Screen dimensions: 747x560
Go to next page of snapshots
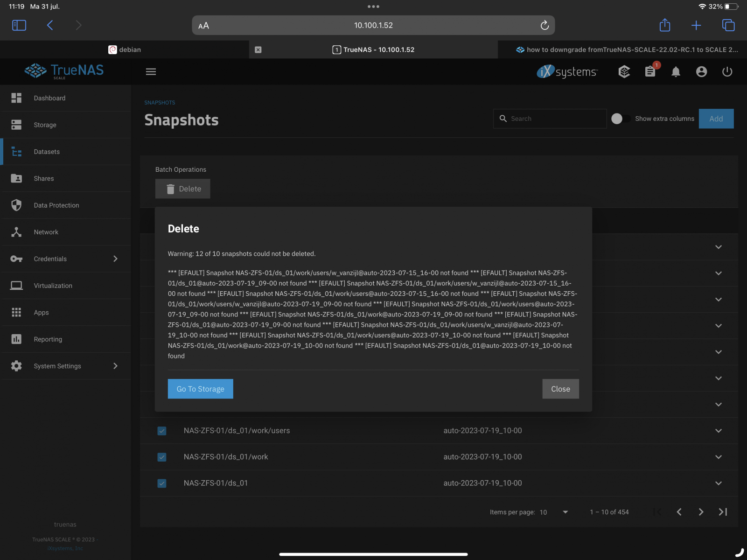701,512
